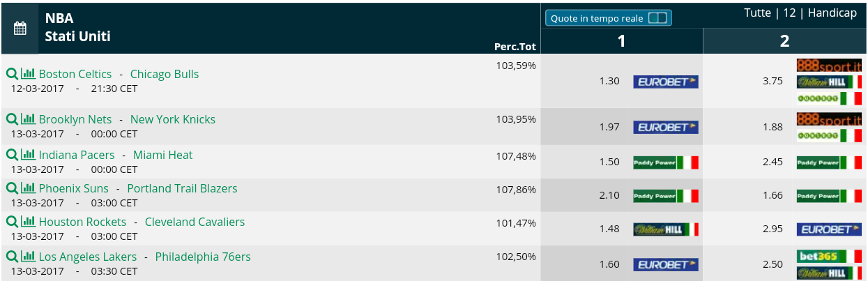
Task: Toggle Quote in tempo reale switch
Action: tap(657, 18)
